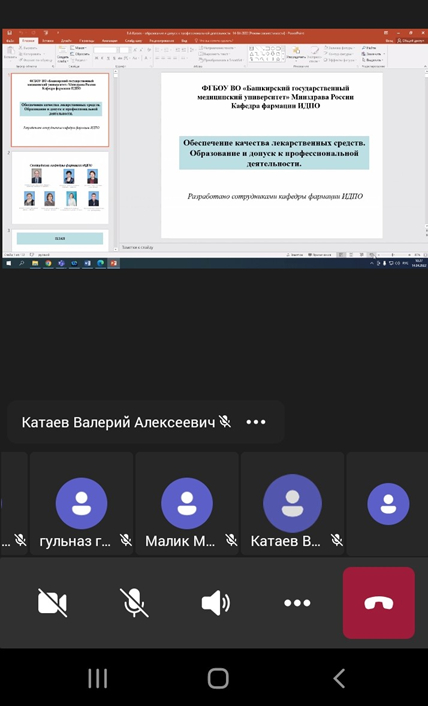
Task: Open Вид tab in PowerPoint ribbon
Action: (184, 41)
